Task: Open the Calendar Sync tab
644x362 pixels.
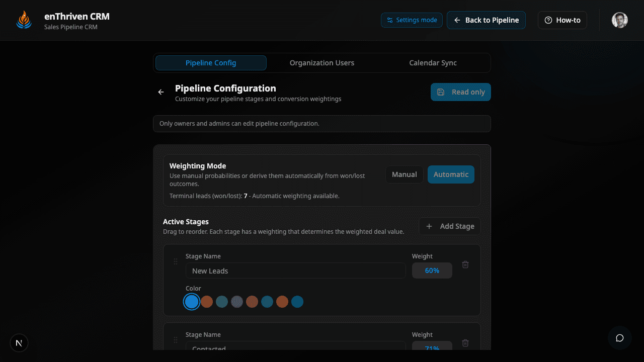Action: point(433,63)
